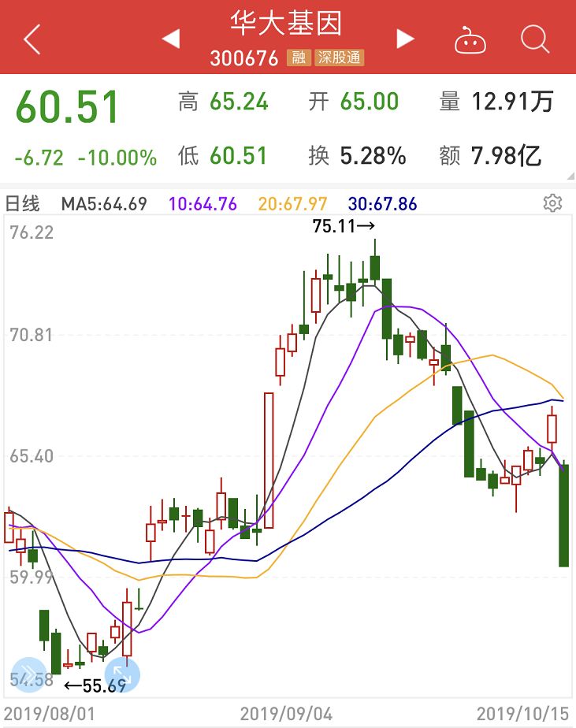Tap the 2019/08/01 date label

[49, 714]
